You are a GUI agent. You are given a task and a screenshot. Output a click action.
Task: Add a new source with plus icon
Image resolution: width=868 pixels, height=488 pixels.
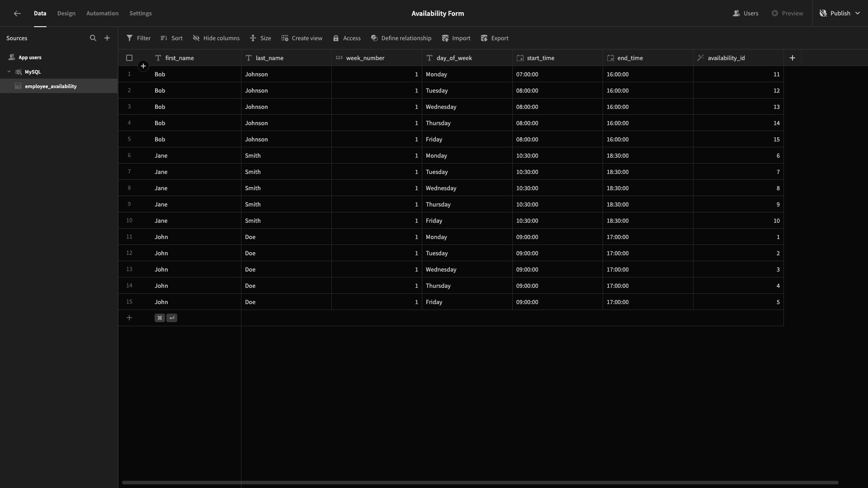tap(107, 38)
